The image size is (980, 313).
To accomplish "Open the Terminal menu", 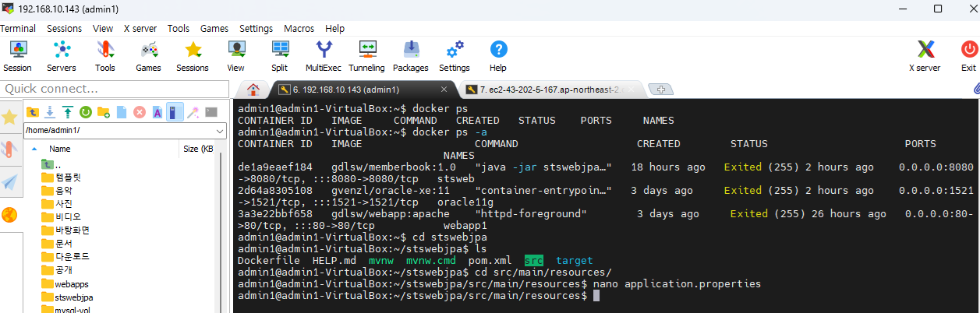I will (x=17, y=28).
